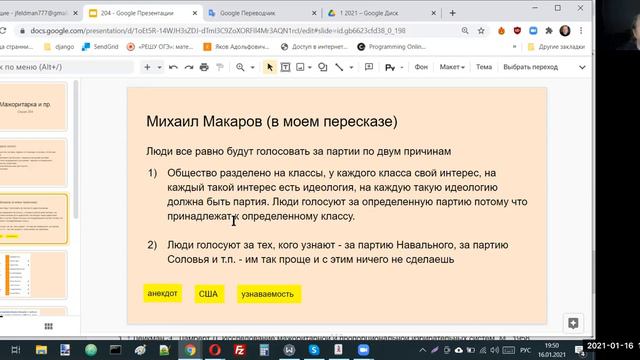
Task: Click the slide title Михаил Макаров
Action: click(x=272, y=121)
